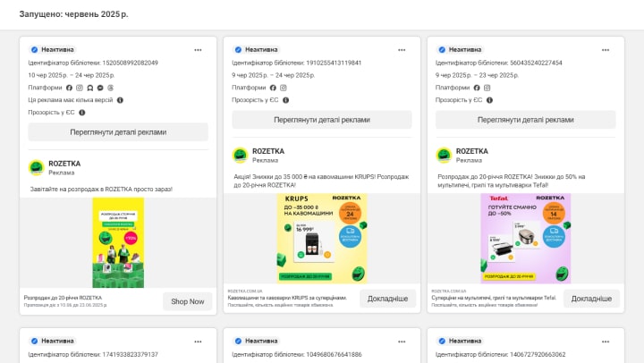Open three-dot options menu on the KRUPS ad card
644x363 pixels.
(x=402, y=49)
